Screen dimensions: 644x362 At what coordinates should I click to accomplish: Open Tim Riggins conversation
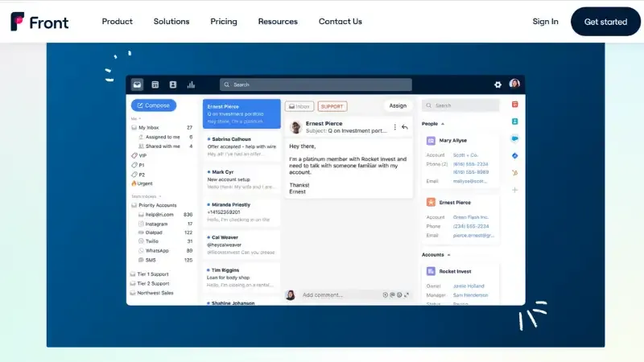click(242, 278)
